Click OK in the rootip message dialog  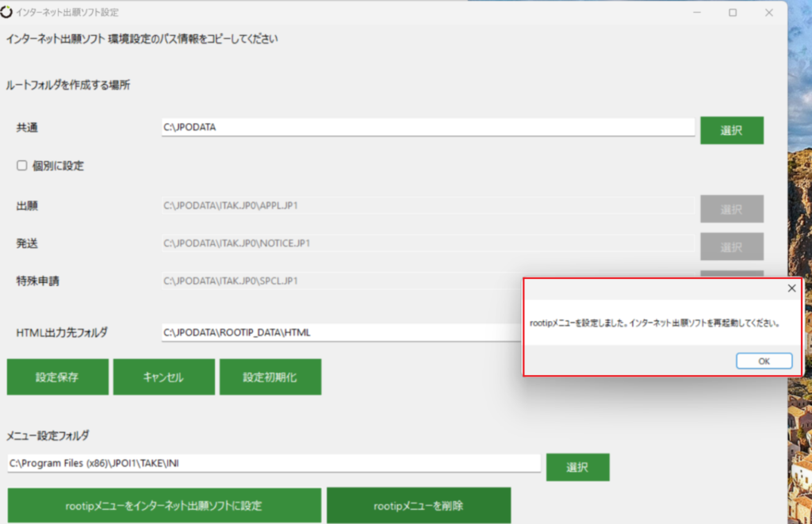tap(764, 361)
